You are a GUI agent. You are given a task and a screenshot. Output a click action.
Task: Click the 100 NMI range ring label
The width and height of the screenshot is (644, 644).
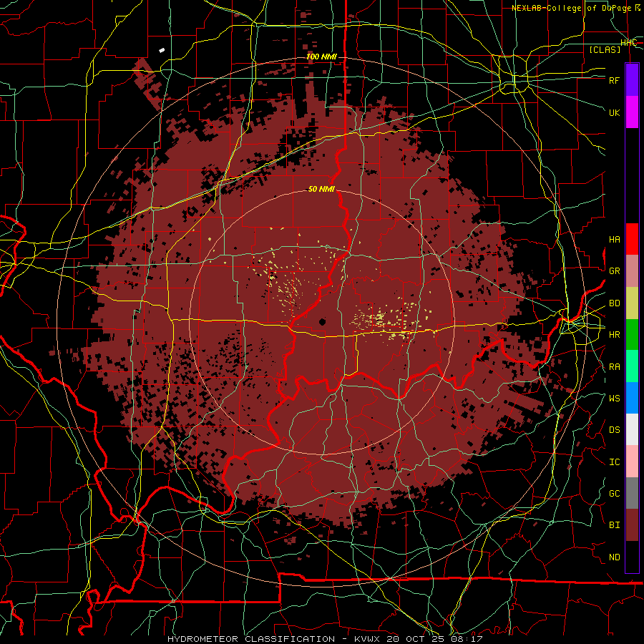pos(321,57)
